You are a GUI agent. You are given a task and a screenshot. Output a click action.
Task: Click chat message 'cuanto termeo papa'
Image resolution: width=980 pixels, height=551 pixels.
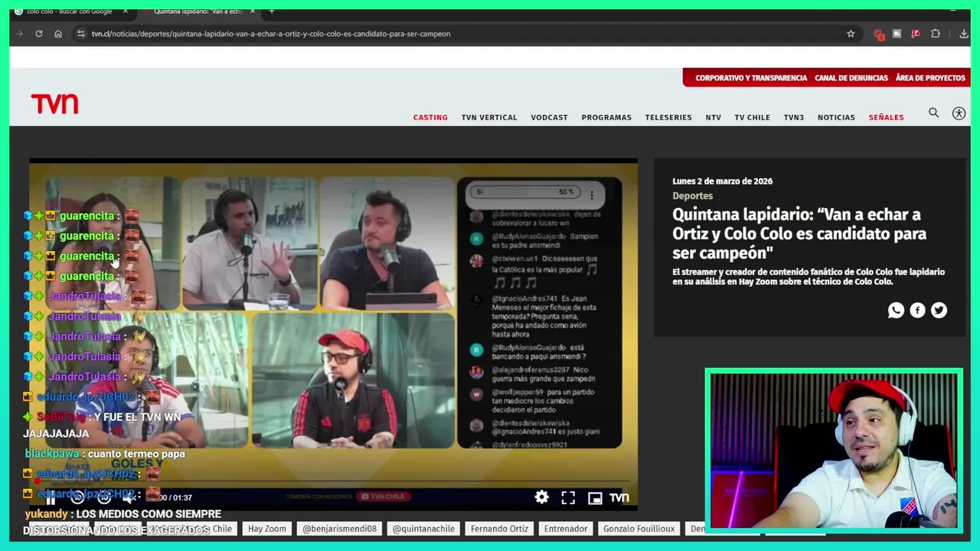click(x=136, y=454)
